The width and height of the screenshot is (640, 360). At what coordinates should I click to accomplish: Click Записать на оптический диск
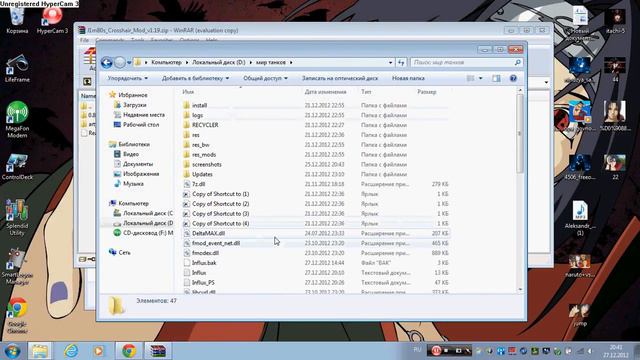click(x=340, y=78)
